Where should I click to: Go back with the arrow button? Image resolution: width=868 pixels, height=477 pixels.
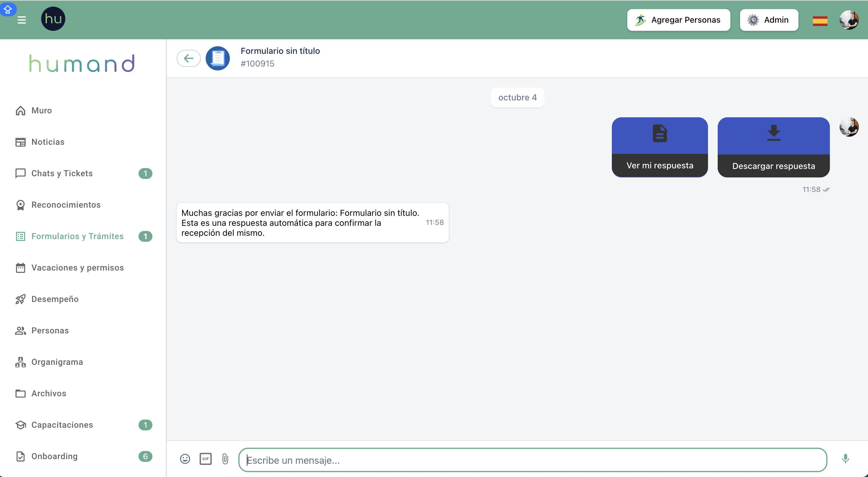pos(189,58)
